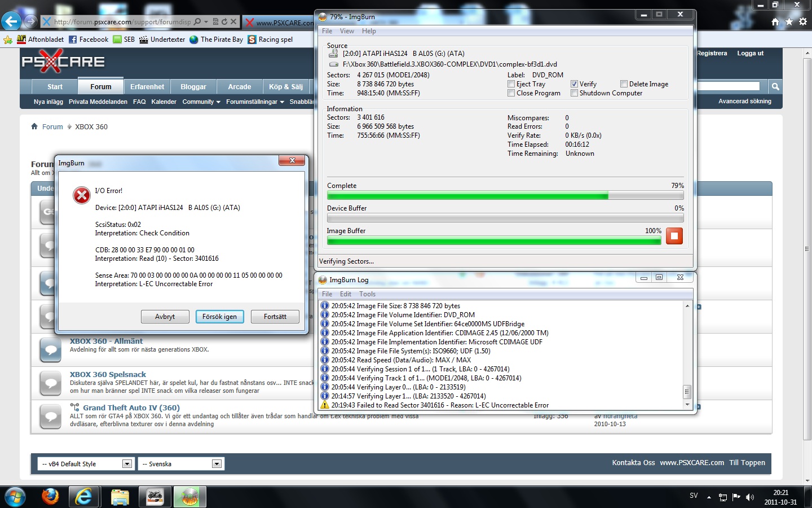Click the ImgBurn taskbar icon
Screen dimensions: 812x508
[189, 497]
